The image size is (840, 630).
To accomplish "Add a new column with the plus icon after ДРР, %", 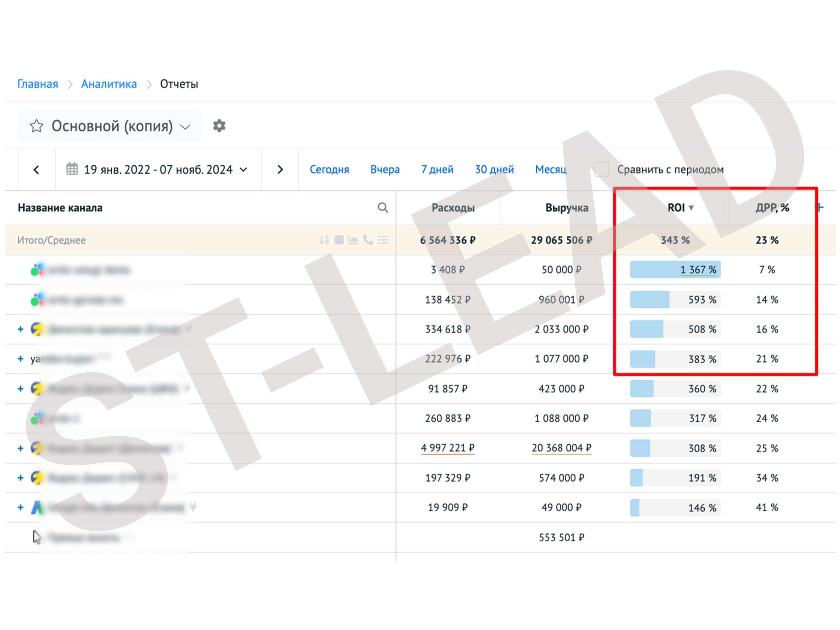I will tap(819, 207).
